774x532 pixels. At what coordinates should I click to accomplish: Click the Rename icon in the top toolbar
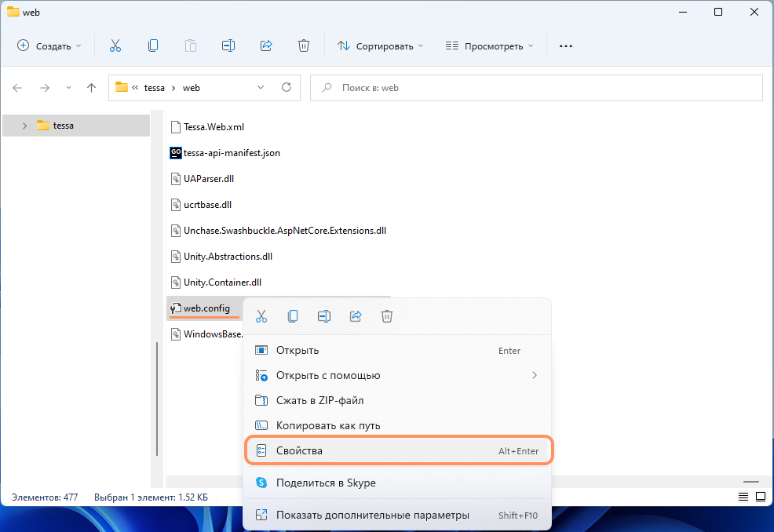(x=228, y=46)
